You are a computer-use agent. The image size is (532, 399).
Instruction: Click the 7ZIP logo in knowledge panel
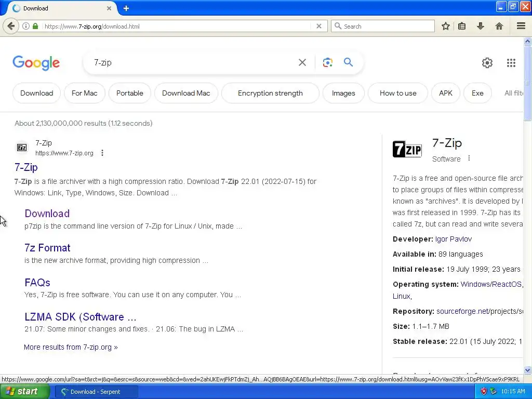(407, 149)
